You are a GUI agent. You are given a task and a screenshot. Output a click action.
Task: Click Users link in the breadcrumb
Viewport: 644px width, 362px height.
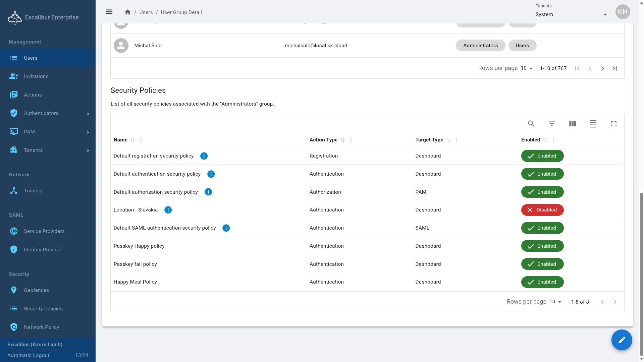point(146,12)
